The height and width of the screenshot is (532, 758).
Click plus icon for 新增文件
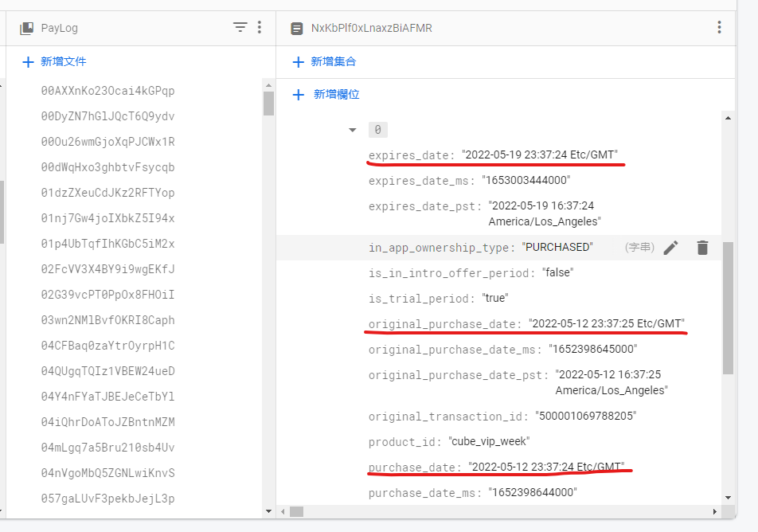[29, 61]
